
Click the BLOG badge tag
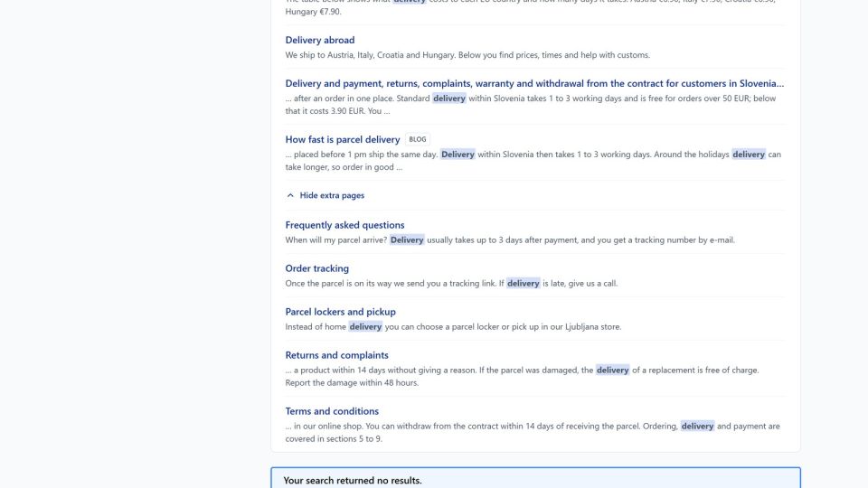point(418,139)
